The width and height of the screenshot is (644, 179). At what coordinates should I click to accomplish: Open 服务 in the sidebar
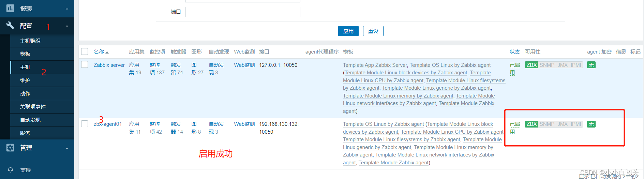pyautogui.click(x=42, y=133)
